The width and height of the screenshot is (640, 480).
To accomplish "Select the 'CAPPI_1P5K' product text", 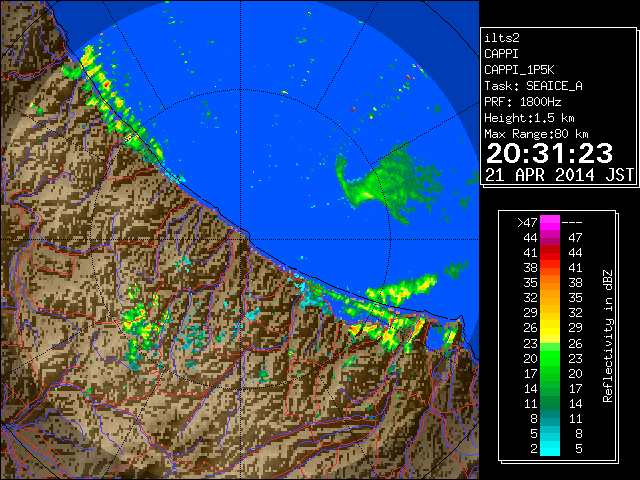I will point(519,70).
